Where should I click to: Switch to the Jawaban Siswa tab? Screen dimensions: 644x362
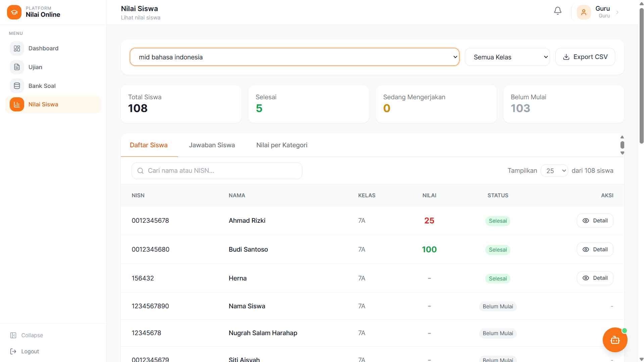(212, 145)
